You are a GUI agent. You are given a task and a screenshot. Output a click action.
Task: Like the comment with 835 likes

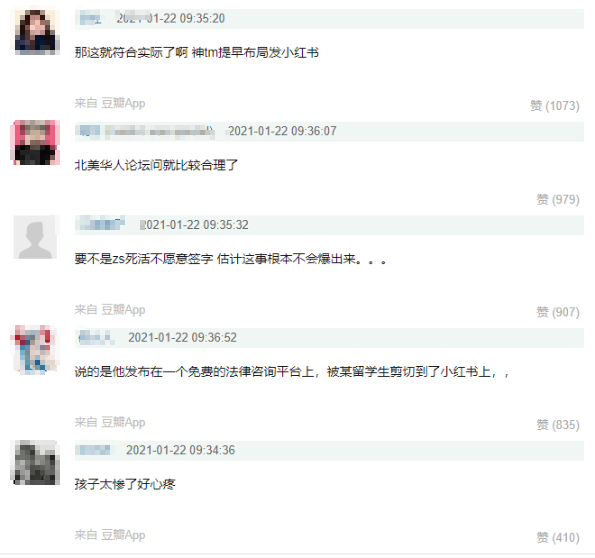coord(557,424)
